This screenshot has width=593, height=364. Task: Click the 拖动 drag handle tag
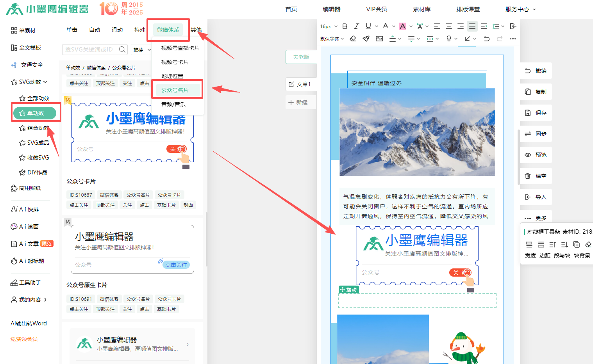[x=348, y=289]
